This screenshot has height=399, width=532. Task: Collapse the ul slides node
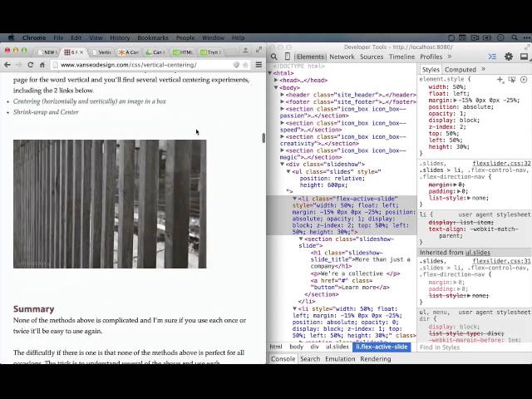(x=288, y=171)
